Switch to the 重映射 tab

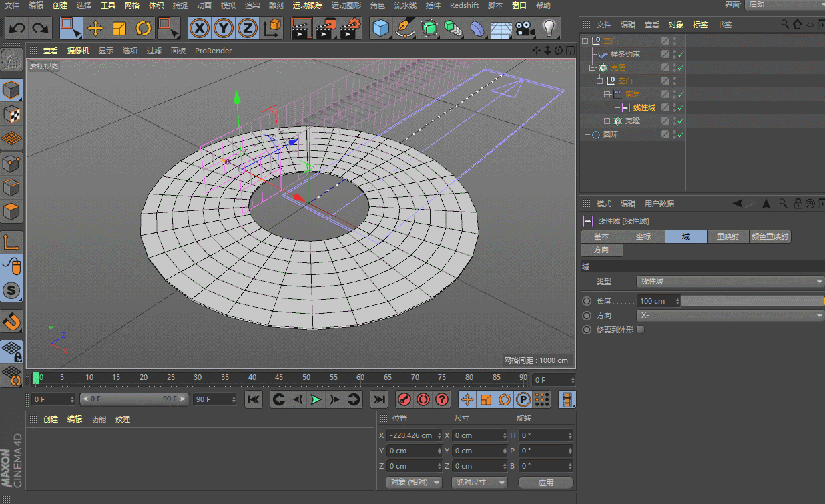[x=727, y=236]
